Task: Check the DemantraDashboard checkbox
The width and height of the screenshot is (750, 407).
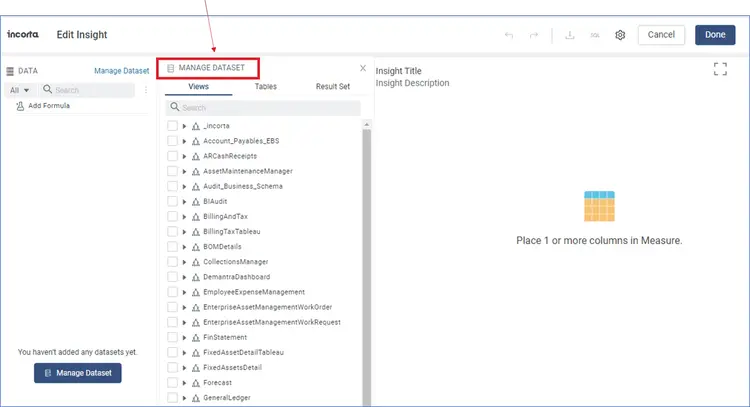Action: [172, 277]
